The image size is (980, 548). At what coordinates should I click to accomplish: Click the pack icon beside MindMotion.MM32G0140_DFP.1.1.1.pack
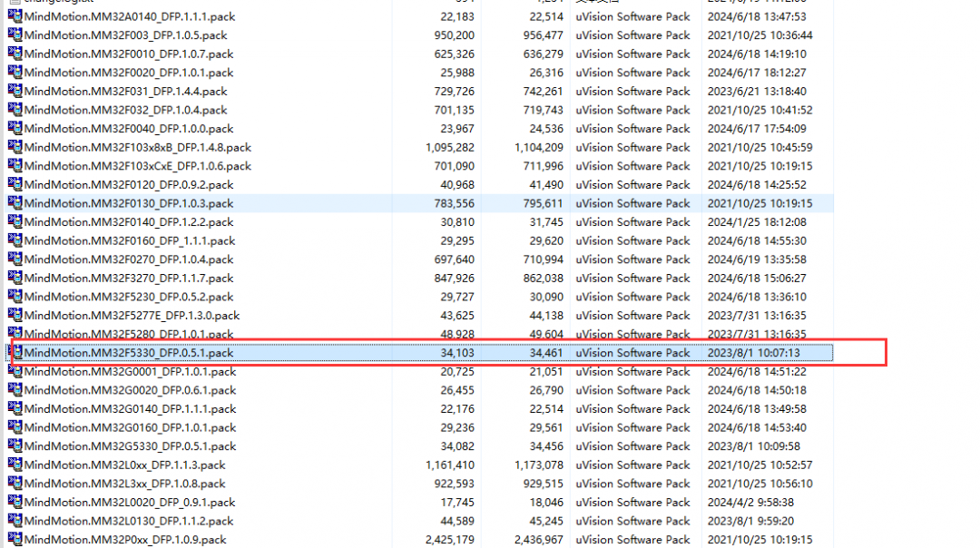[x=15, y=409]
